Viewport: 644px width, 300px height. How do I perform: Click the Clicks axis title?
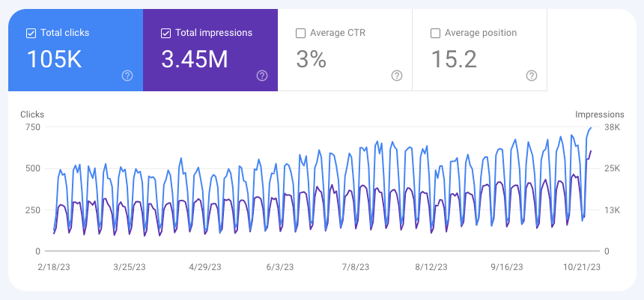32,114
